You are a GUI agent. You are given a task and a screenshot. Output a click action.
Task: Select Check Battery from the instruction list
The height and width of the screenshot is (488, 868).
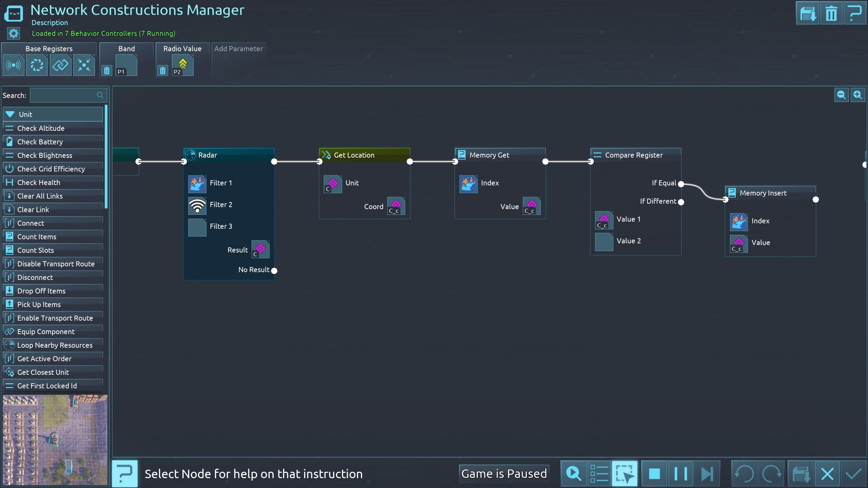(40, 142)
